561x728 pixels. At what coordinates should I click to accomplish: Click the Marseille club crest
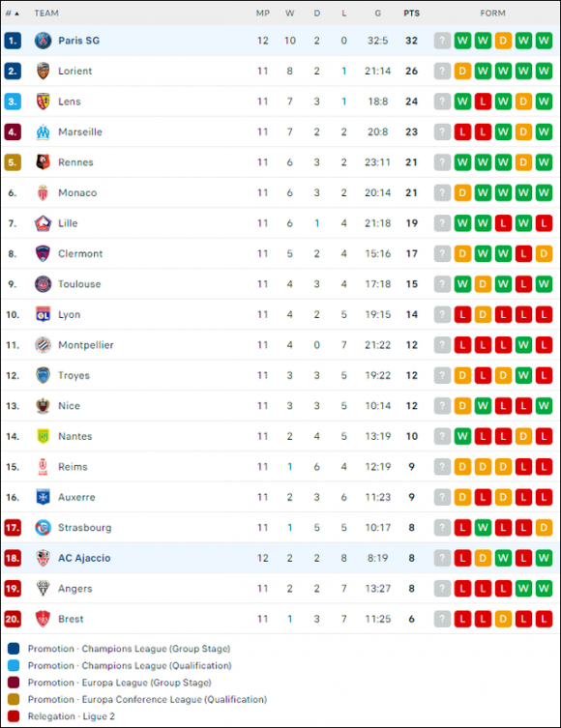[x=43, y=131]
